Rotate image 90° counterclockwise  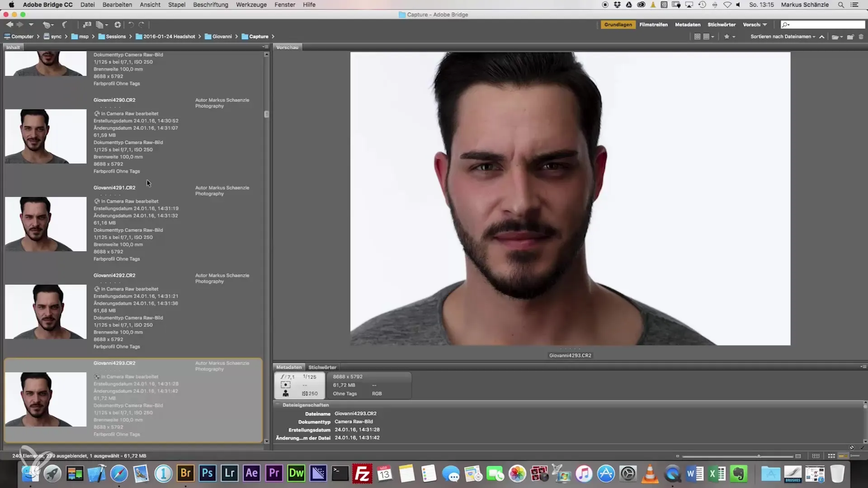pyautogui.click(x=131, y=25)
